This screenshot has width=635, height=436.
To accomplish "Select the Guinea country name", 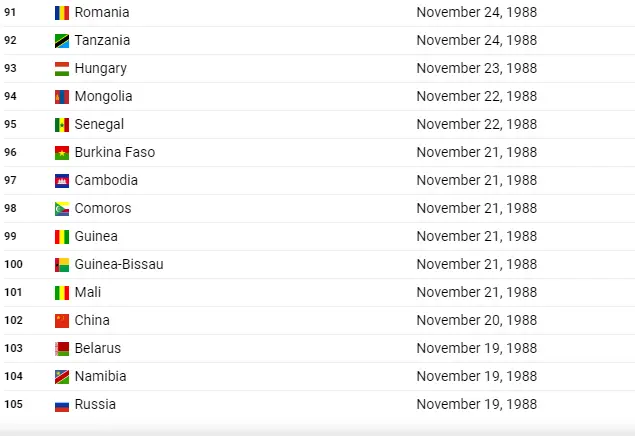I will click(96, 236).
